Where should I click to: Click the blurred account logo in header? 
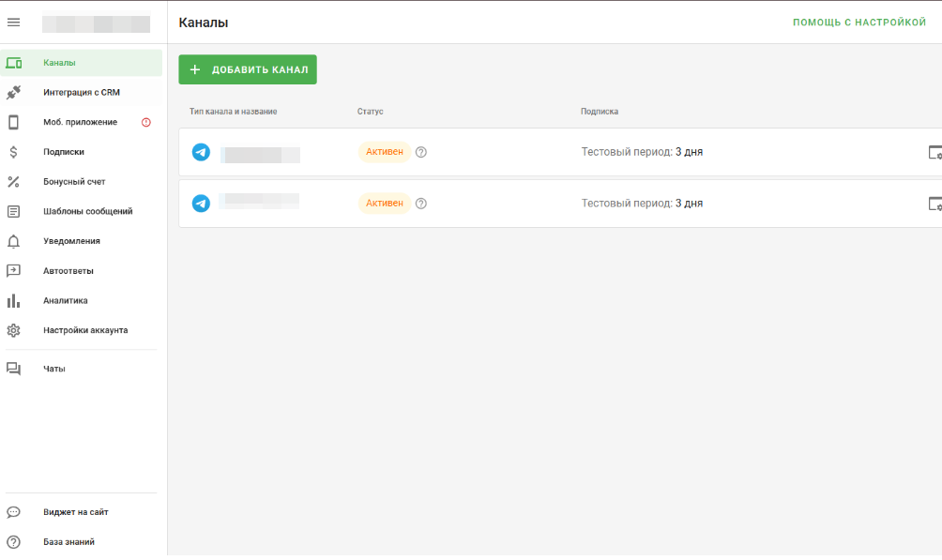(x=96, y=24)
